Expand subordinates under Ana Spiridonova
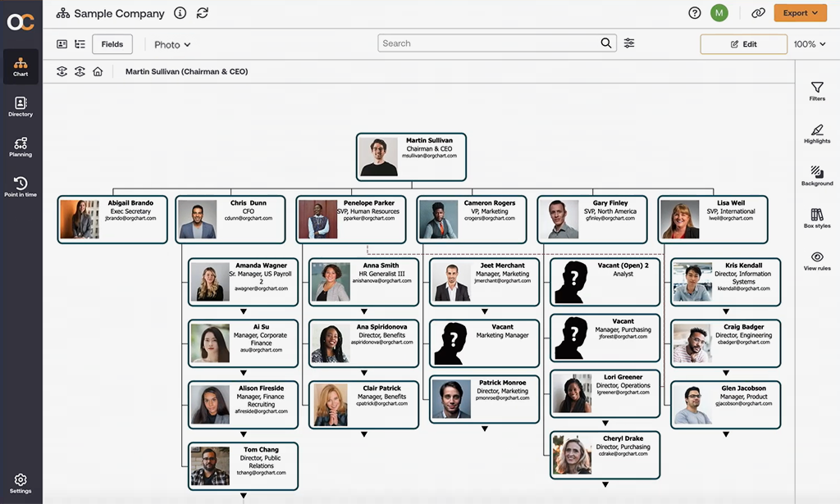 point(363,373)
